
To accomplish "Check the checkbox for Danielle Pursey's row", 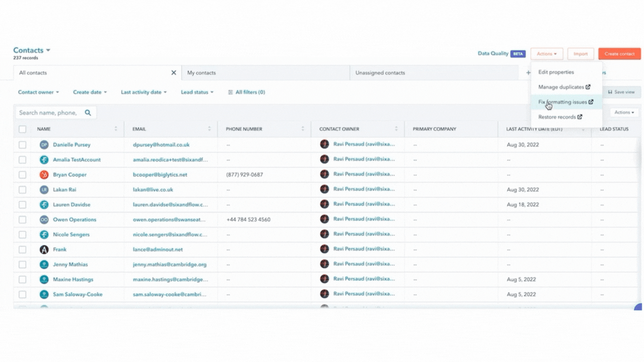I will click(22, 144).
